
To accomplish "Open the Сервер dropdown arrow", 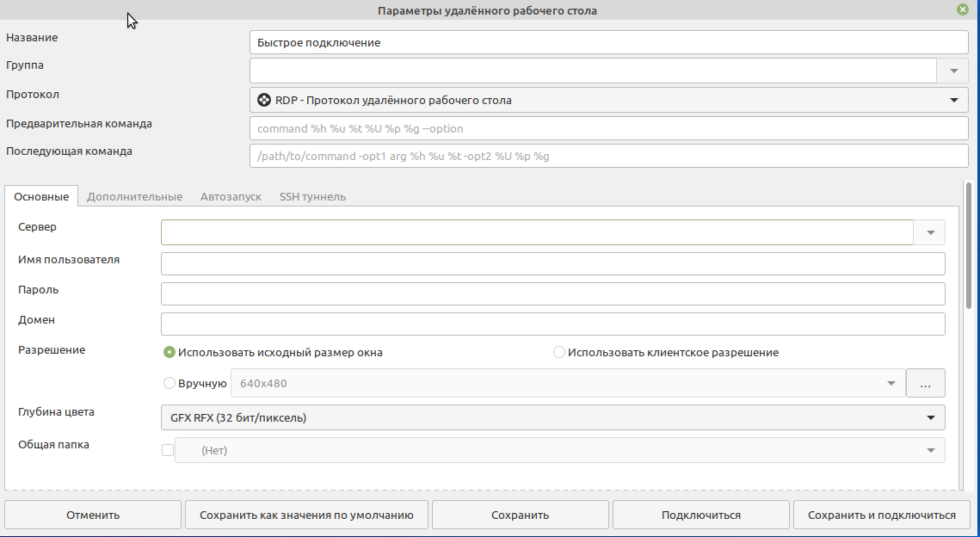I will point(930,231).
